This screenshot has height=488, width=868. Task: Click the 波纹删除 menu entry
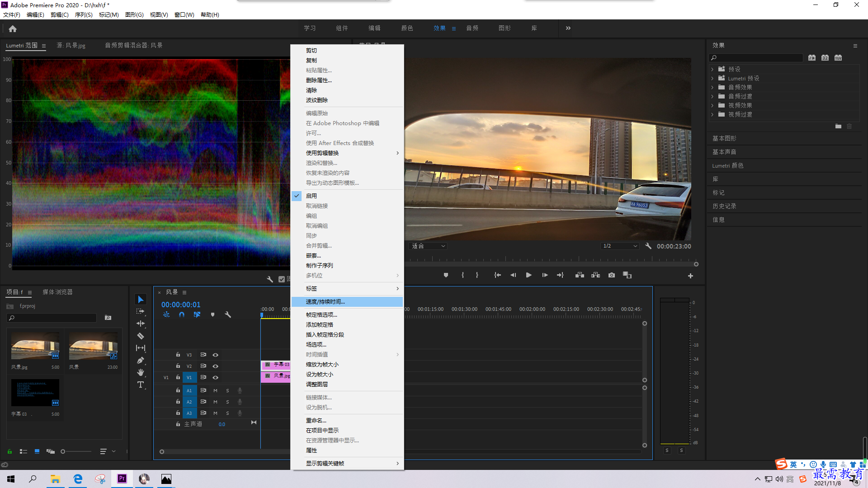347,100
